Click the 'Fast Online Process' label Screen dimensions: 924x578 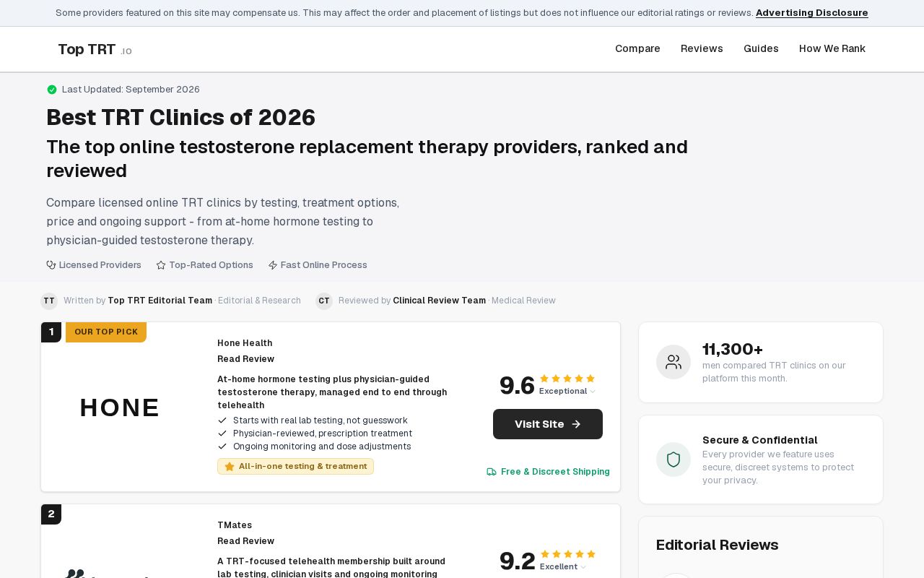324,265
